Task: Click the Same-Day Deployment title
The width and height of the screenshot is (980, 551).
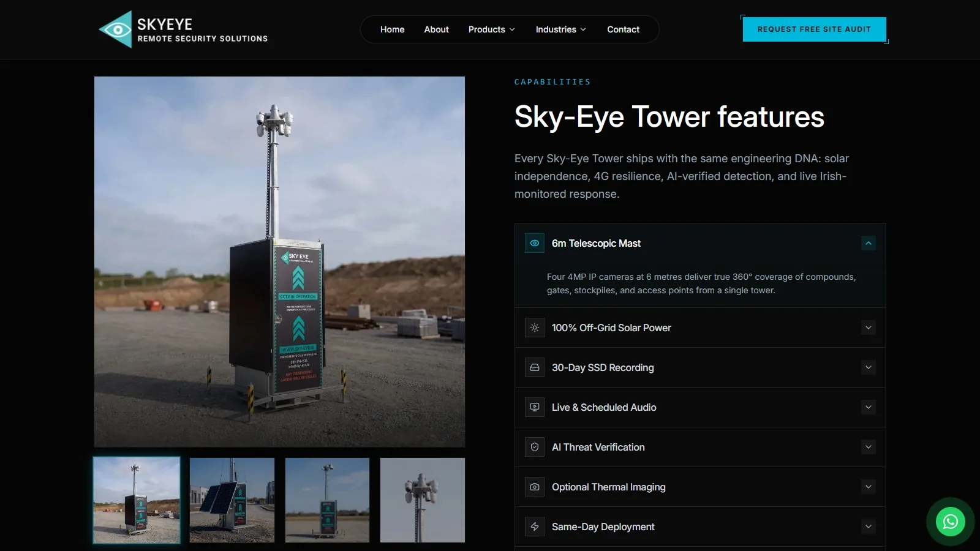Action: [x=603, y=527]
